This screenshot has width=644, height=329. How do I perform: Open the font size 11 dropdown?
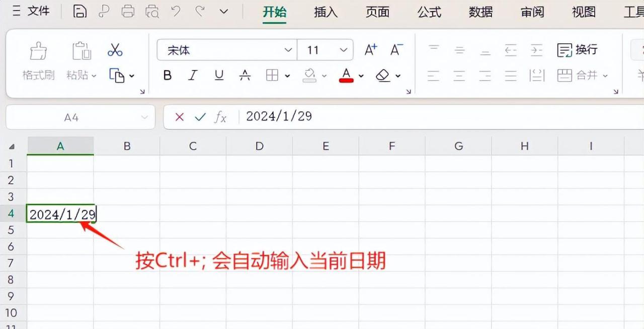pos(344,50)
